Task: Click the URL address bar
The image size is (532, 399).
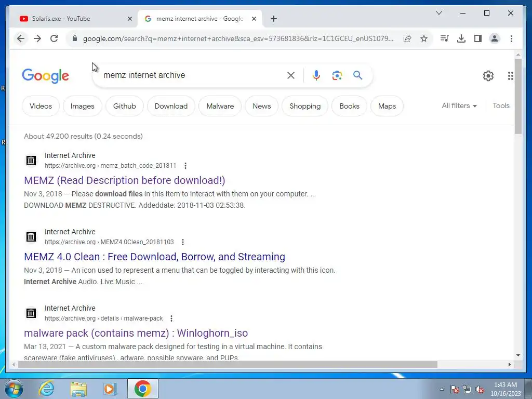Action: [238, 38]
